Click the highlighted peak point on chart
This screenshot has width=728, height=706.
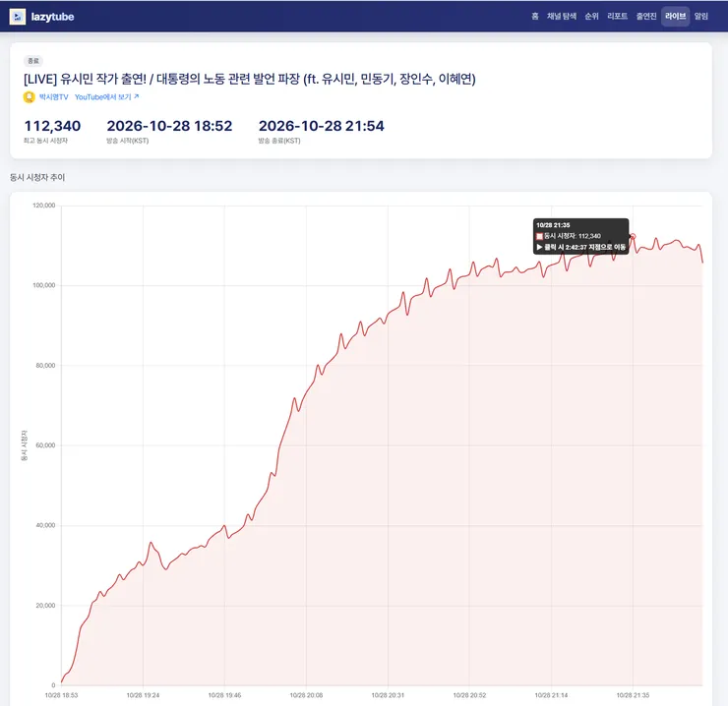633,237
